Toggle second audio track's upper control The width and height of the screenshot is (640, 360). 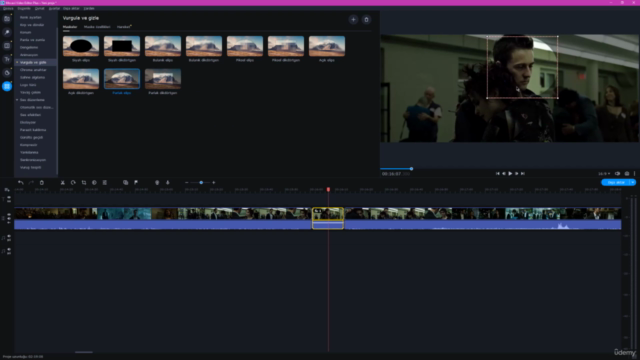point(9,249)
